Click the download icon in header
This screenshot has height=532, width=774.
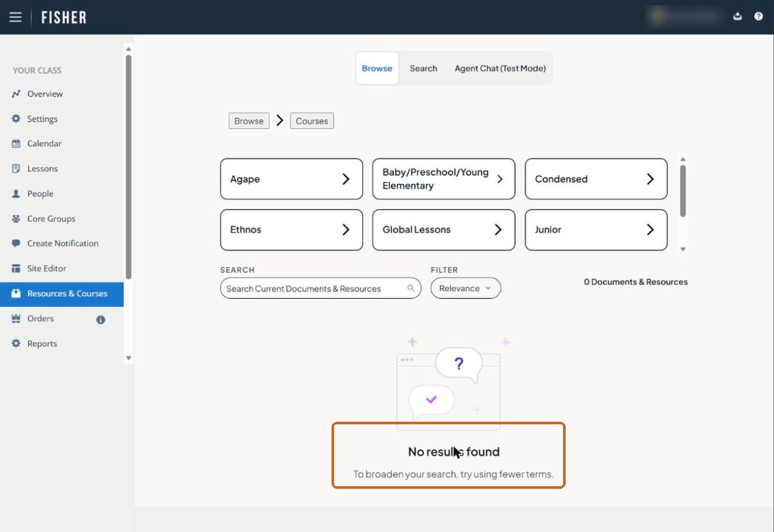tap(738, 17)
